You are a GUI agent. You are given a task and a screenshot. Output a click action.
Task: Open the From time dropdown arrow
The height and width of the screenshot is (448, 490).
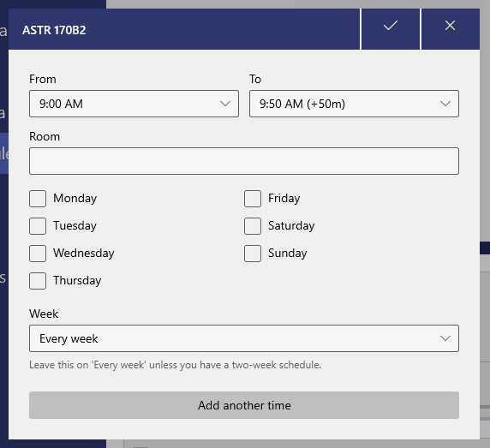(225, 104)
